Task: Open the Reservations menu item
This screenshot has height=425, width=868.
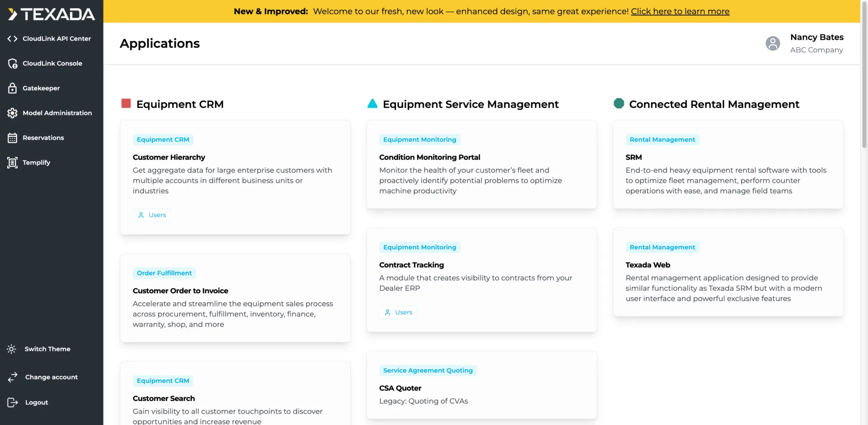Action: (x=43, y=138)
